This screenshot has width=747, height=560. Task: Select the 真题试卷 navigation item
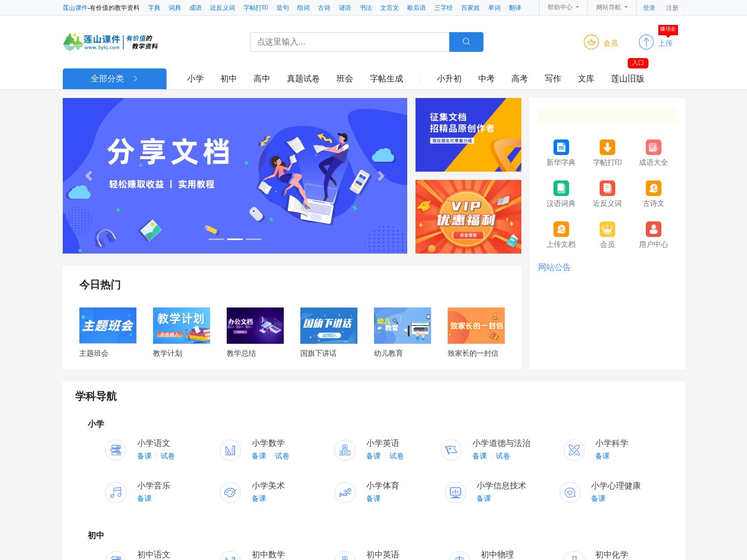[x=303, y=79]
